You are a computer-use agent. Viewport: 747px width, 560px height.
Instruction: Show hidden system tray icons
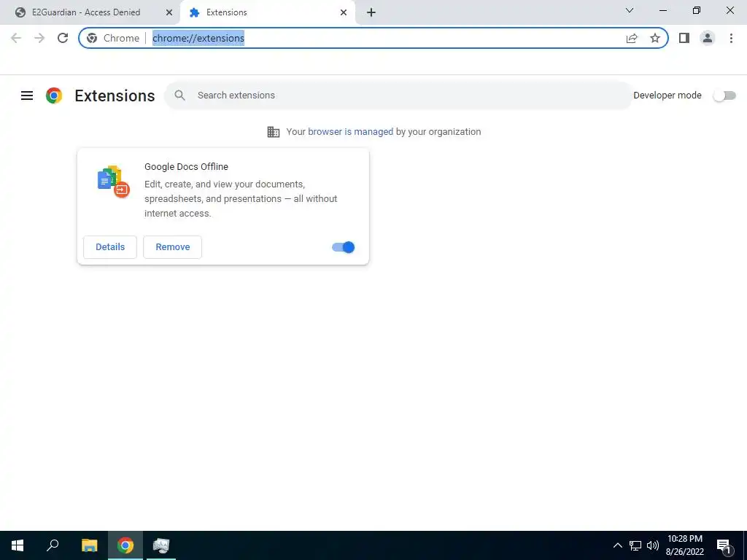(x=617, y=545)
